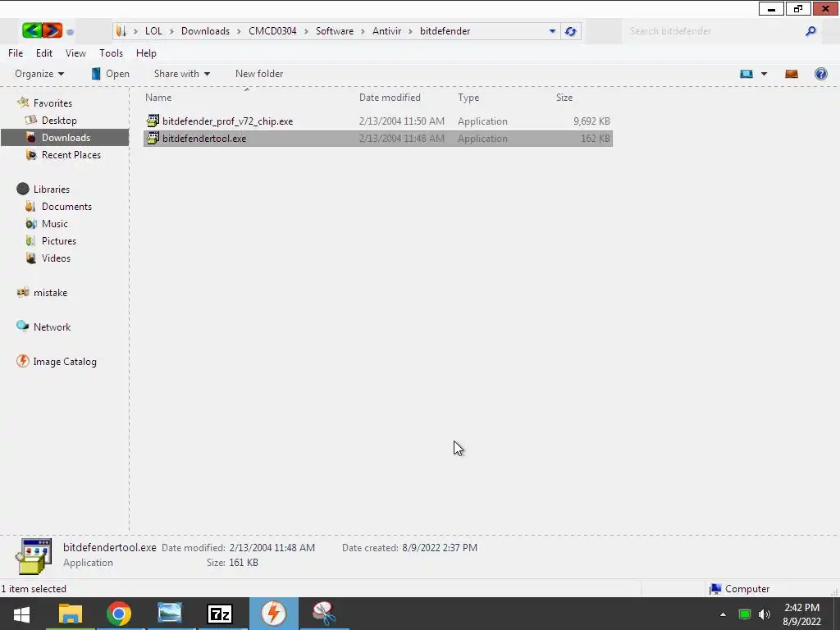Open Pictures library in the sidebar
Viewport: 840px width, 630px height.
(59, 240)
